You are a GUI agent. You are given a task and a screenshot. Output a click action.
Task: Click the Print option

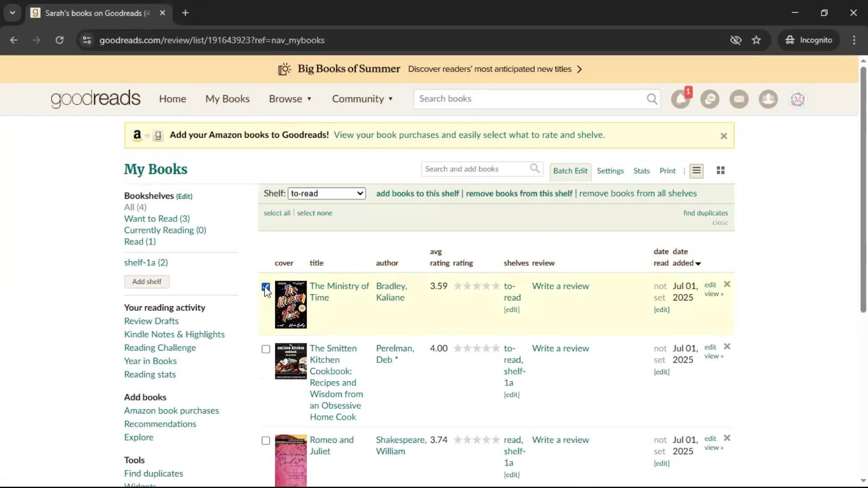pyautogui.click(x=667, y=171)
